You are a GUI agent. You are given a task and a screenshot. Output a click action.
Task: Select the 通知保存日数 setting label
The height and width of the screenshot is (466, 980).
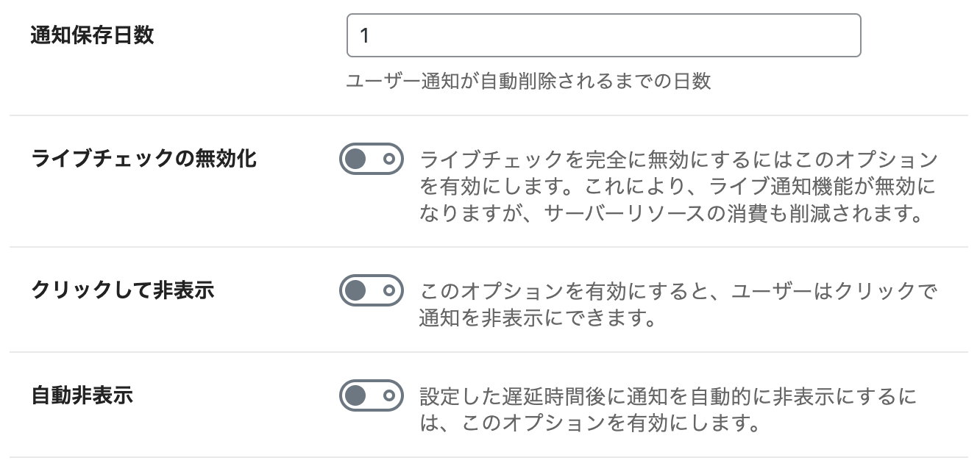pyautogui.click(x=93, y=35)
